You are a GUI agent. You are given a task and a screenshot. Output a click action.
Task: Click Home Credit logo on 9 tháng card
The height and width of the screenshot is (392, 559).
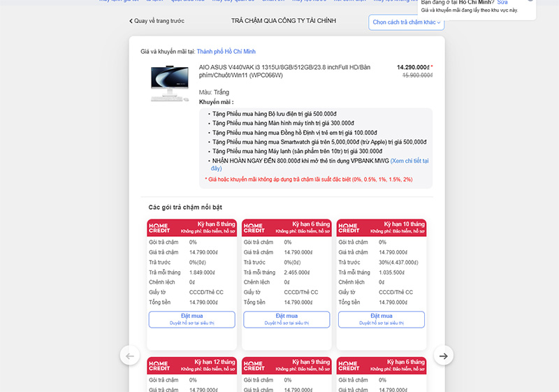[254, 366]
